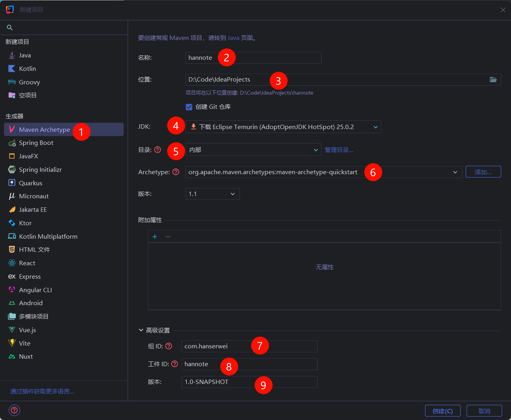The image size is (511, 420).
Task: Click the help icon next to Archetype label
Action: (x=176, y=172)
